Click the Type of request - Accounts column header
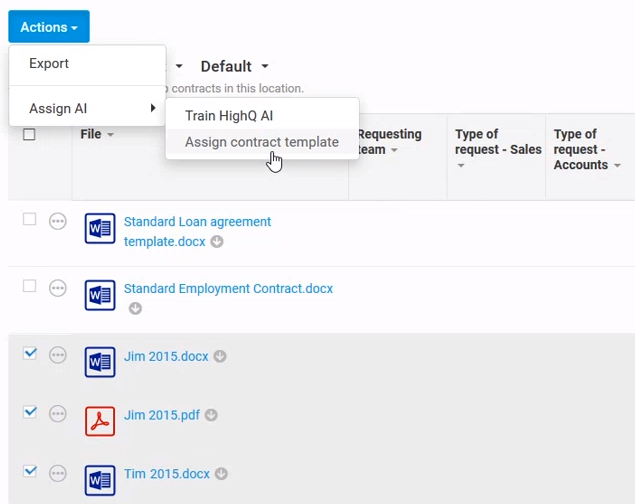 [x=582, y=149]
